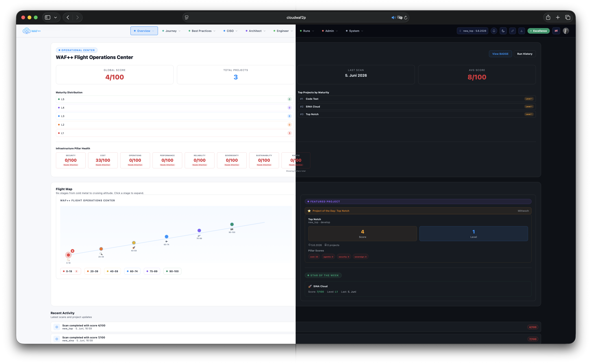
Task: Click the download icon in header
Action: point(522,31)
